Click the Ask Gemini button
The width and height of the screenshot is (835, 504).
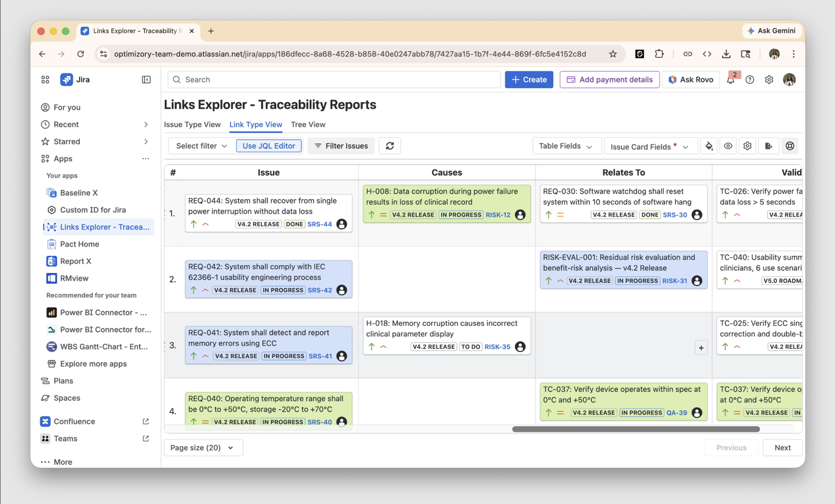tap(772, 31)
